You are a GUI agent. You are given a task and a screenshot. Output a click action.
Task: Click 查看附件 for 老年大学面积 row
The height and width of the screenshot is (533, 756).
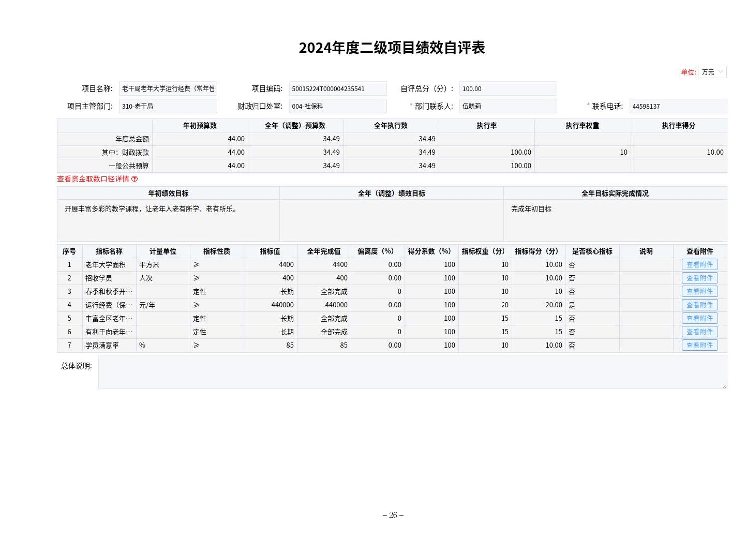[699, 265]
